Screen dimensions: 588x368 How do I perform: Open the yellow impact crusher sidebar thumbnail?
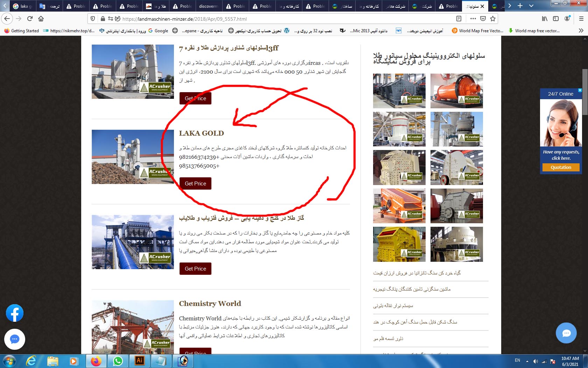coord(399,244)
